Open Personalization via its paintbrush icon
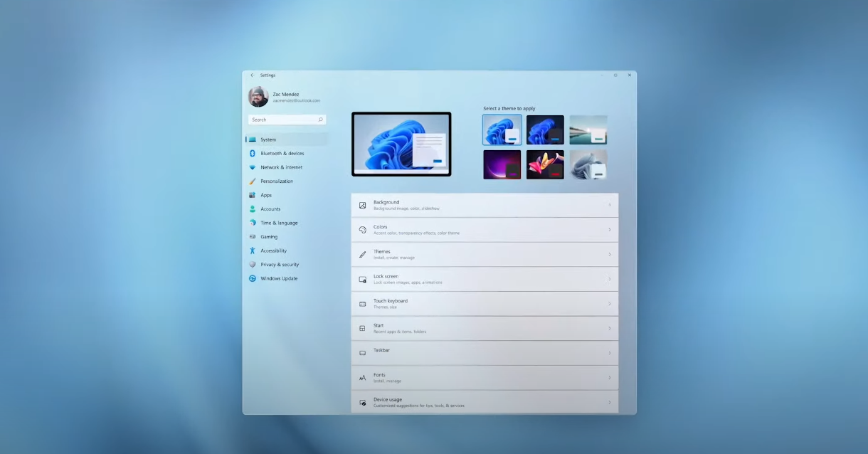 click(x=253, y=181)
